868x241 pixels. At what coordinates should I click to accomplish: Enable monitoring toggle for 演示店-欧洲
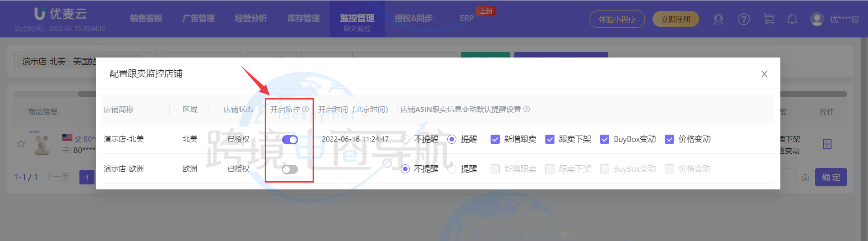coord(290,169)
